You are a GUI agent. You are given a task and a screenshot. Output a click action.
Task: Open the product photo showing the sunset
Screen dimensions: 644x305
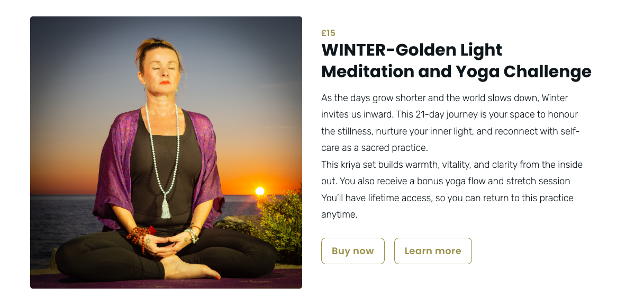tap(166, 152)
